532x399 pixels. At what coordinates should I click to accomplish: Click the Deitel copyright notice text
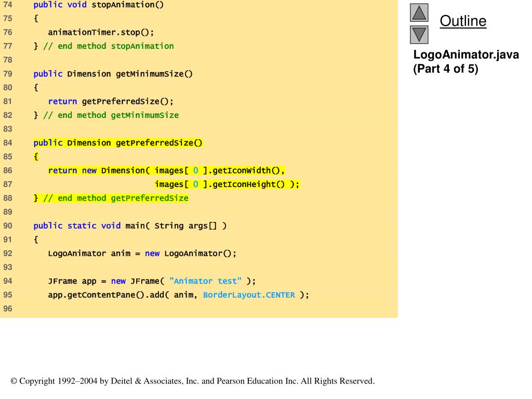click(193, 381)
